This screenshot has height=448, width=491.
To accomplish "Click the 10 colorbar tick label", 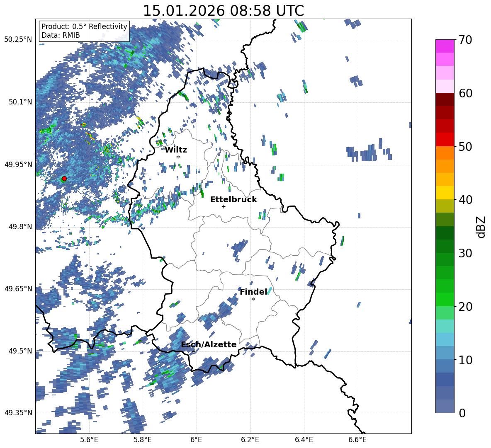I will (465, 360).
